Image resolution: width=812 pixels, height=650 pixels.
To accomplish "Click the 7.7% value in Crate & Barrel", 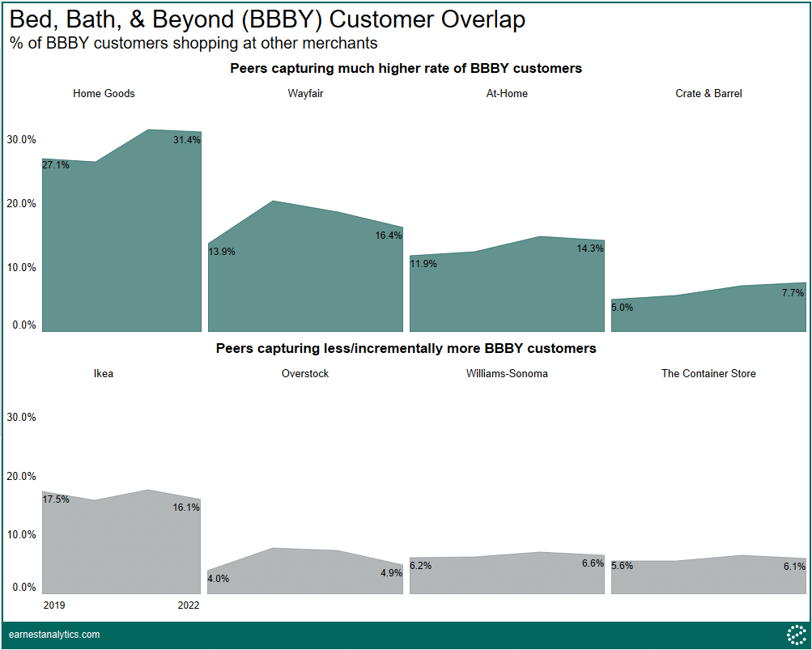I will point(793,293).
